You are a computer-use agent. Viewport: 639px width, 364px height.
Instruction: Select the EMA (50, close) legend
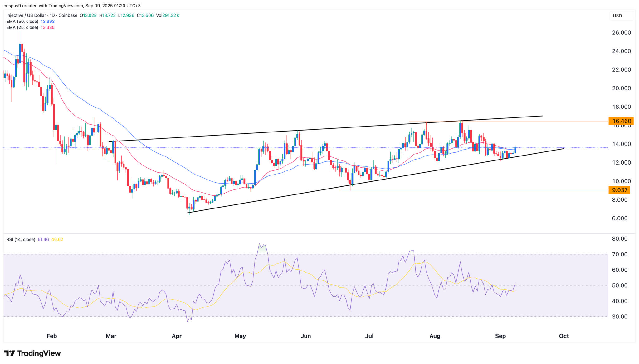(x=22, y=22)
